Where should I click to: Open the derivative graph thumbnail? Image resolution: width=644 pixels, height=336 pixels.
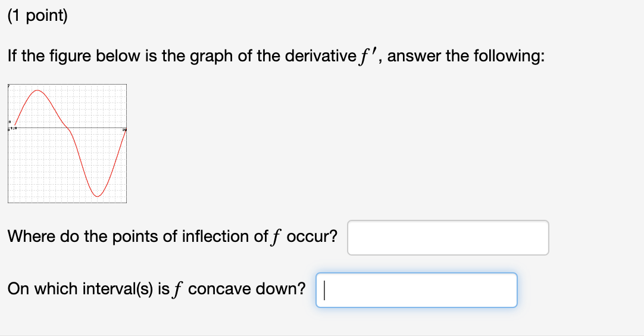pyautogui.click(x=67, y=144)
